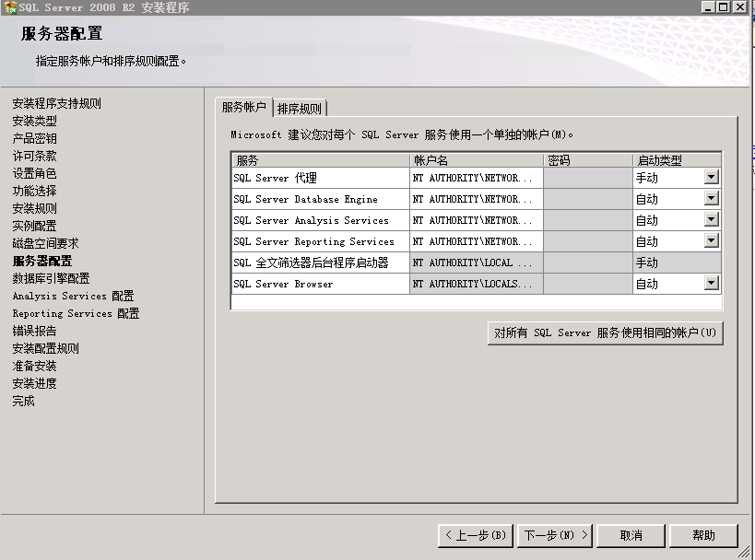Click account name cell for 全文筛选器后台程序启动器
The height and width of the screenshot is (560, 755).
tap(477, 262)
